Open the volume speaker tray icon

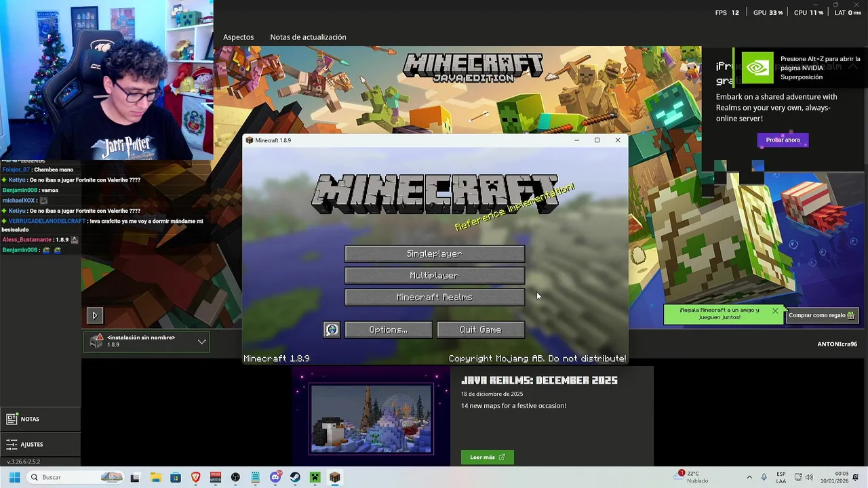810,477
